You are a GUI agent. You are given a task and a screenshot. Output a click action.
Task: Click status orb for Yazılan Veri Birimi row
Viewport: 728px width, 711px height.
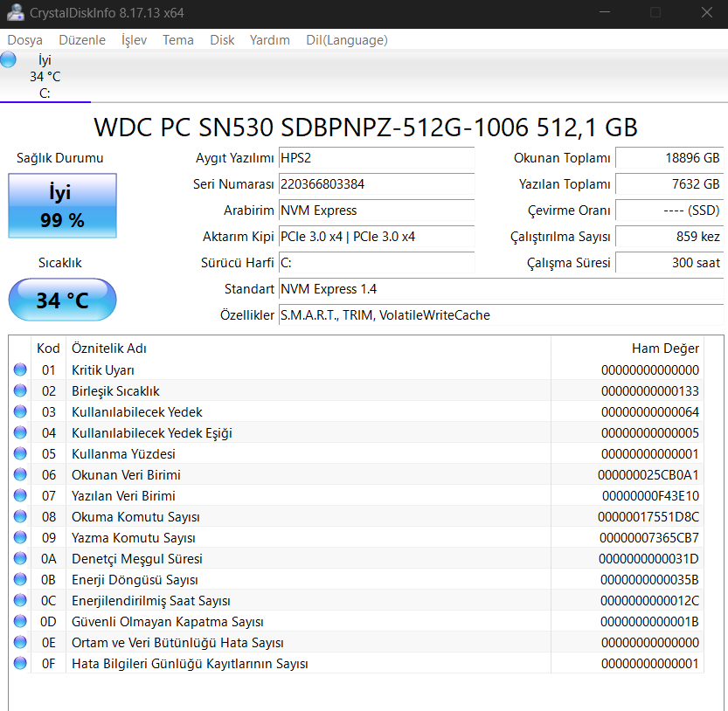point(20,495)
